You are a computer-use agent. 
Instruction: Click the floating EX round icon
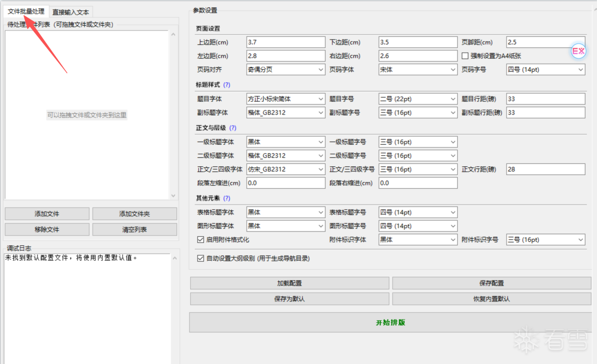point(578,51)
